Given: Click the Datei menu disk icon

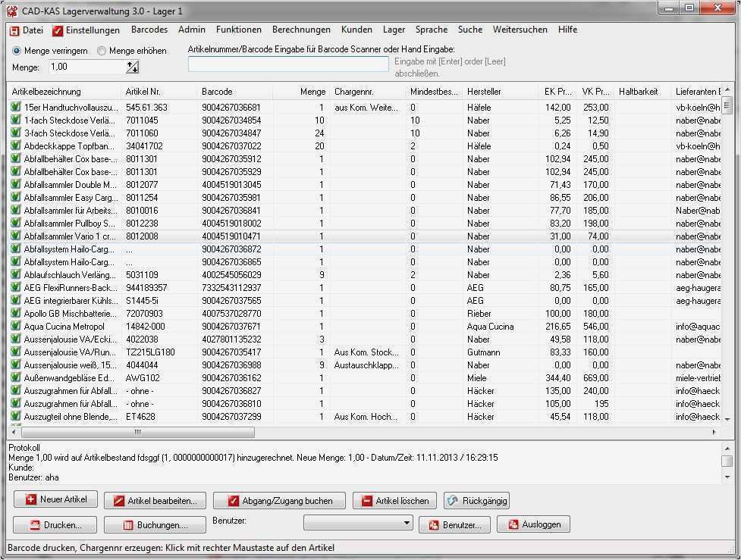Looking at the screenshot, I should [14, 31].
